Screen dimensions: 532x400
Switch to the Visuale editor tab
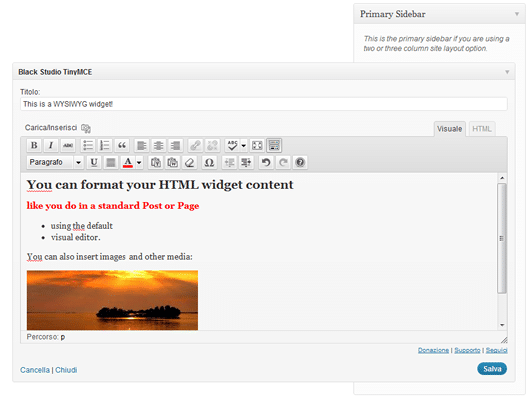[x=450, y=129]
